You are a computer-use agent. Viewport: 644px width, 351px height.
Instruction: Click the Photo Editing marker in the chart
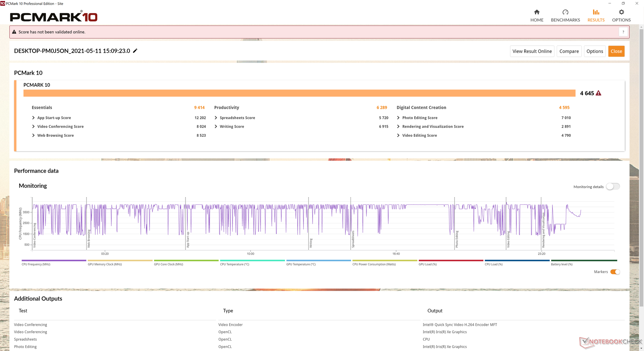pos(457,239)
